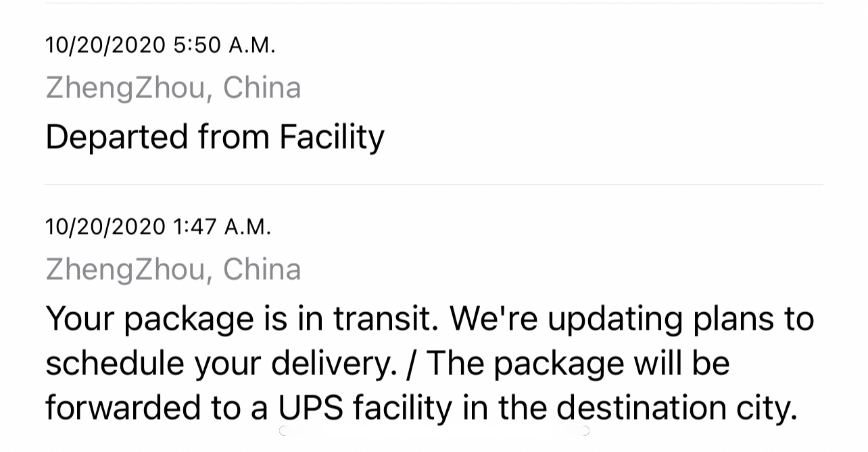Viewport: 868px width, 452px height.
Task: Tap '1:47 A.M.' time in second entry
Action: tap(222, 226)
